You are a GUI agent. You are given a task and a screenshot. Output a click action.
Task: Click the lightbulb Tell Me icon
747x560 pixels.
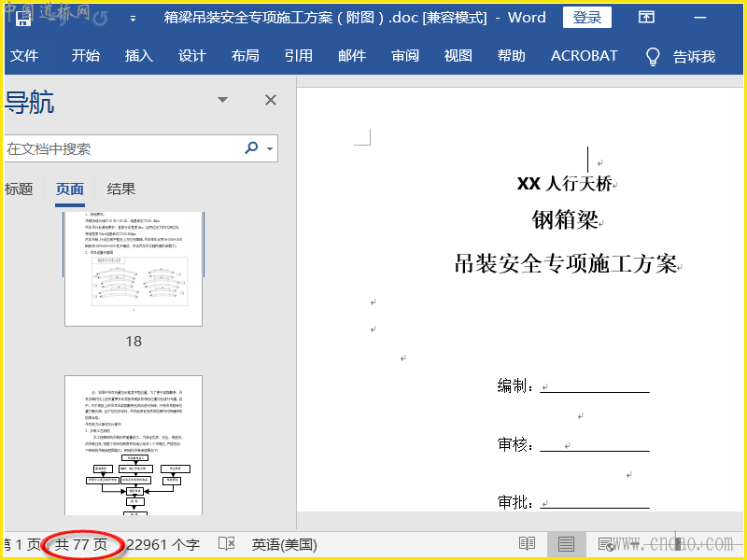click(653, 56)
